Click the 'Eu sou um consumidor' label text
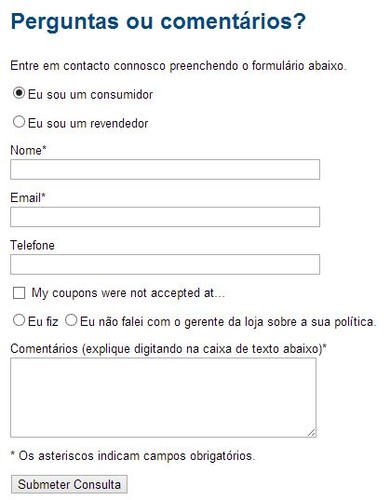 pos(90,95)
